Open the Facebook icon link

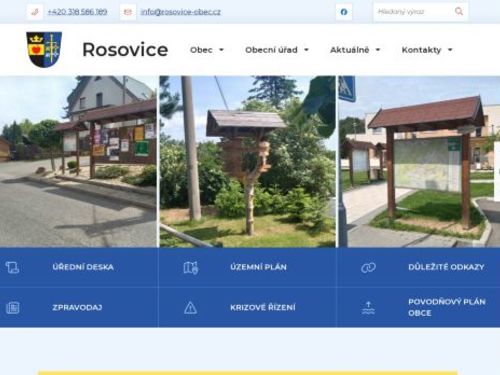[344, 12]
